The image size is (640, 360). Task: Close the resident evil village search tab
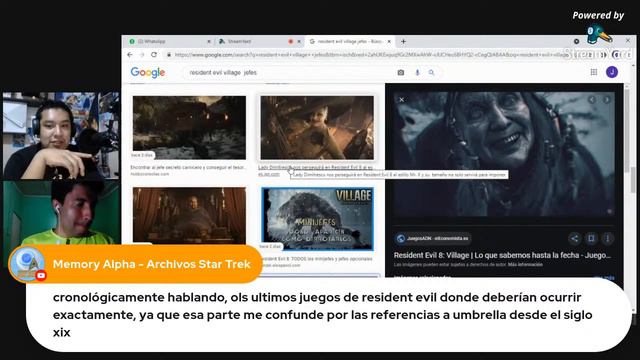pos(389,41)
